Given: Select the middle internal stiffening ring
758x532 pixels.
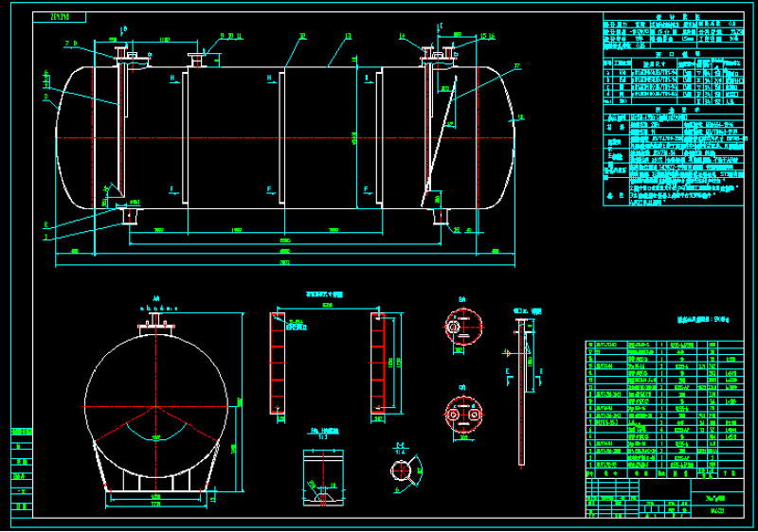Looking at the screenshot, I should 281,137.
